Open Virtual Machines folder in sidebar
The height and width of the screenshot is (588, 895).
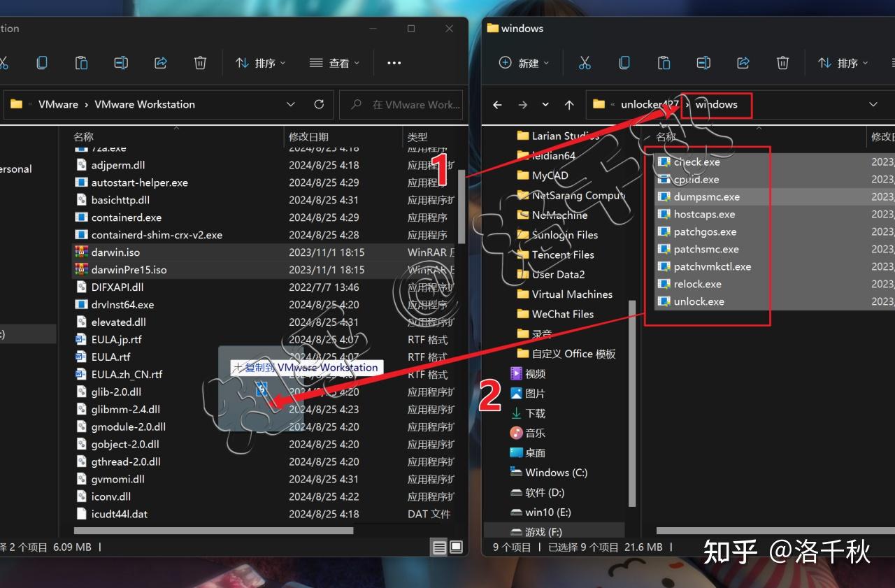564,294
